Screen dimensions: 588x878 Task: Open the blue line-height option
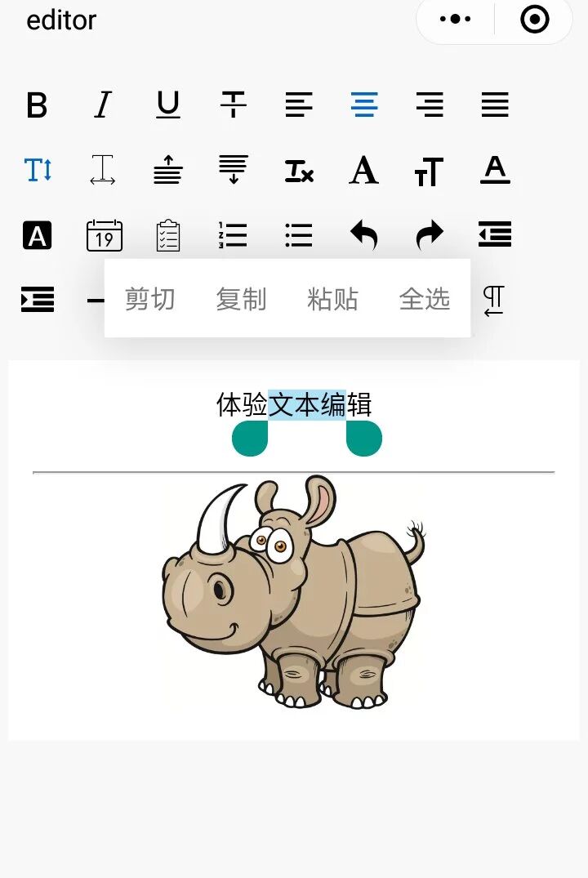pos(38,170)
